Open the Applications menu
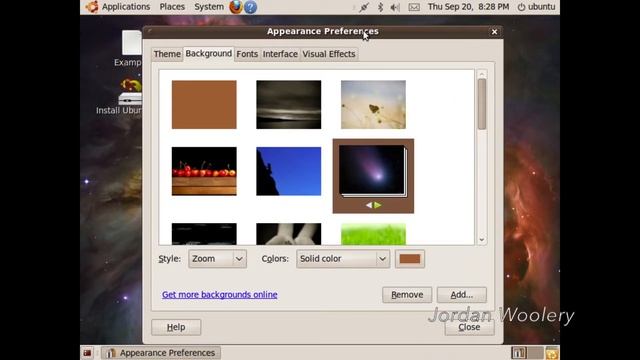 [126, 7]
